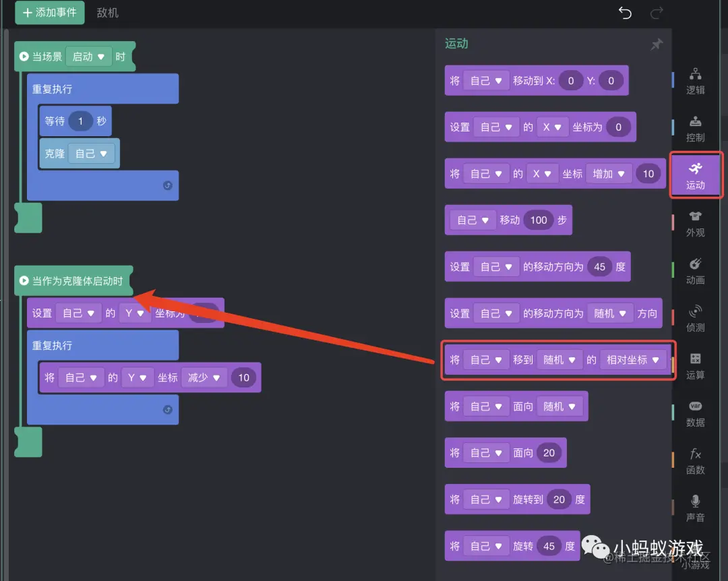Viewport: 728px width, 581px height.
Task: Click value 20 in 旋转到 度 block
Action: click(x=559, y=499)
